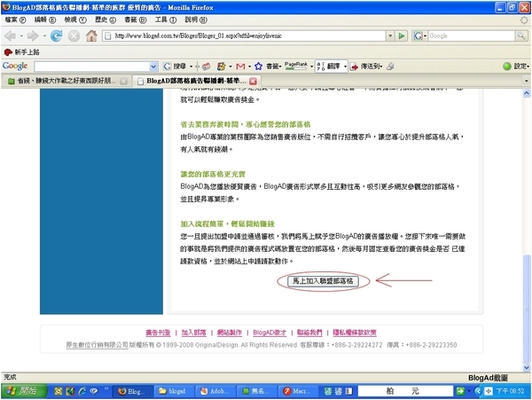Click the taskbar clock 下午 08:52
Viewport: 532px width, 400px height.
coord(511,391)
